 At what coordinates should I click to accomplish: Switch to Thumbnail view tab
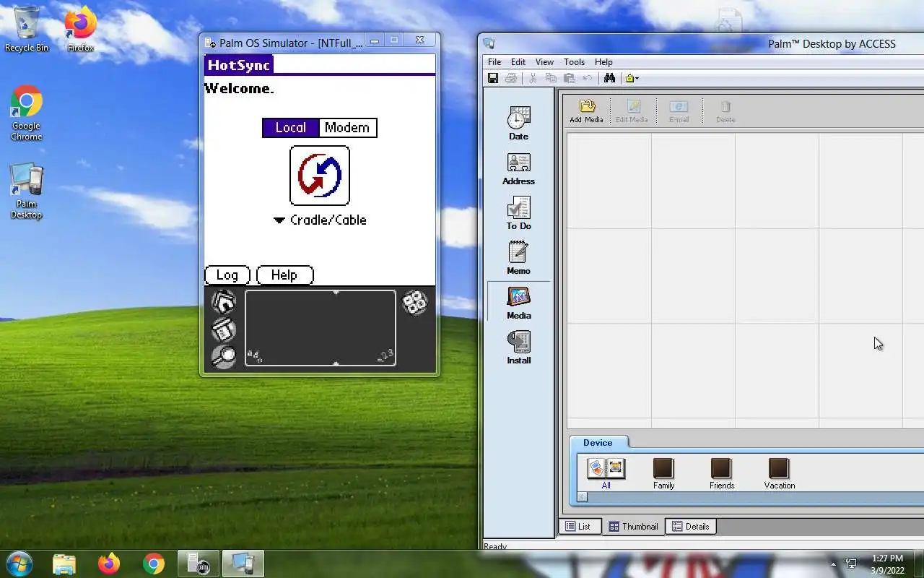(633, 527)
